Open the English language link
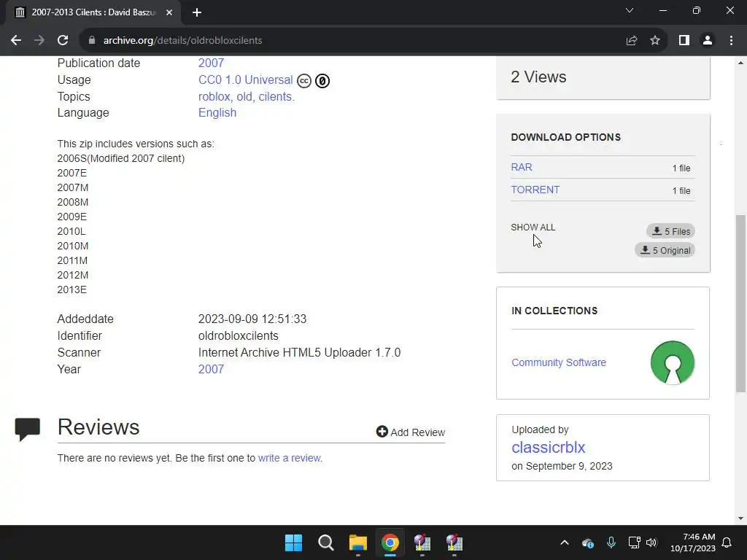 (217, 113)
